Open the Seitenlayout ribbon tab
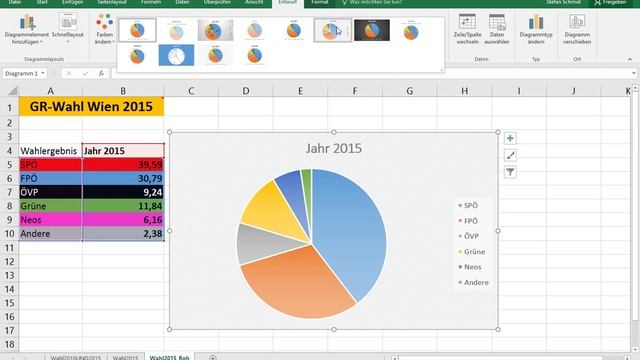This screenshot has height=360, width=640. pos(113,2)
